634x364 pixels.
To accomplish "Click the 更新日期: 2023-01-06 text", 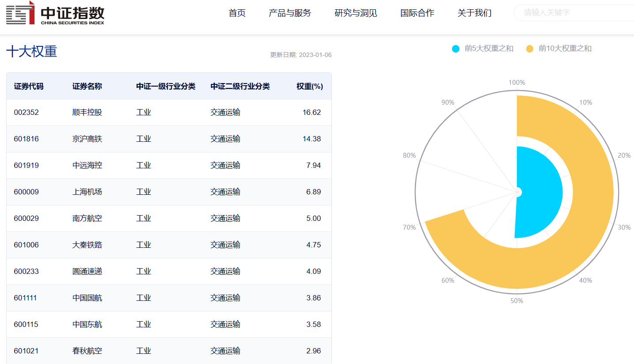I will [301, 55].
